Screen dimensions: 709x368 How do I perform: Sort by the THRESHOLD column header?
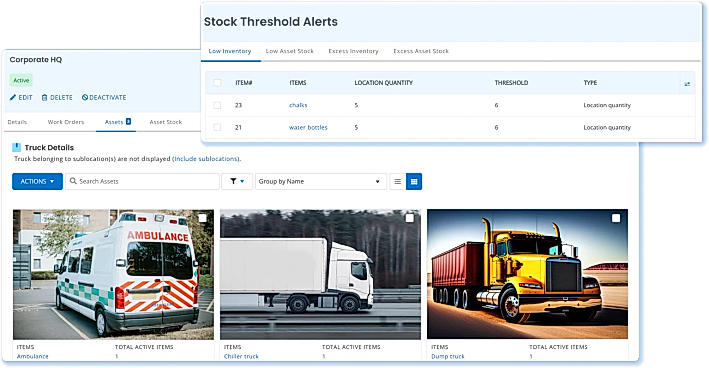tap(511, 83)
